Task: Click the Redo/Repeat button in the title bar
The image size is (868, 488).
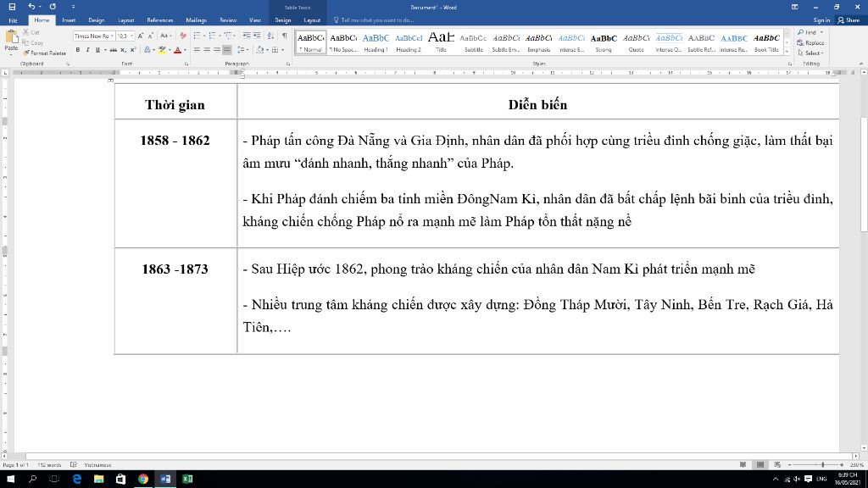Action: (53, 7)
